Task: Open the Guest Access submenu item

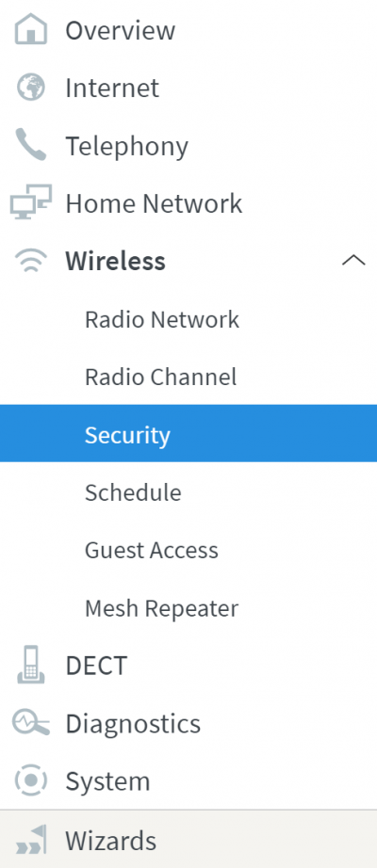Action: [x=152, y=550]
